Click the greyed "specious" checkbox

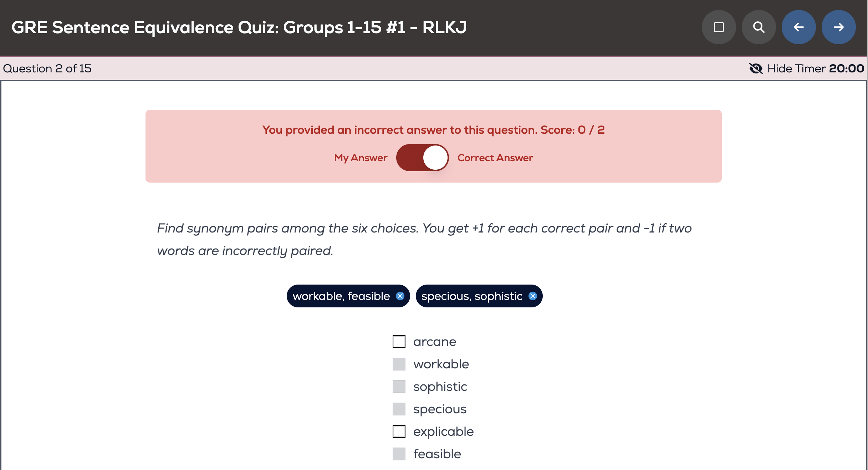[x=399, y=409]
